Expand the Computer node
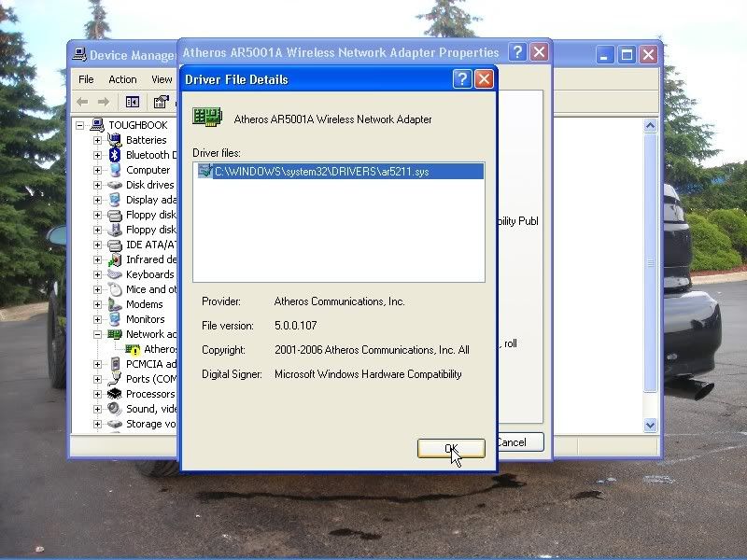The image size is (747, 560). 97,170
